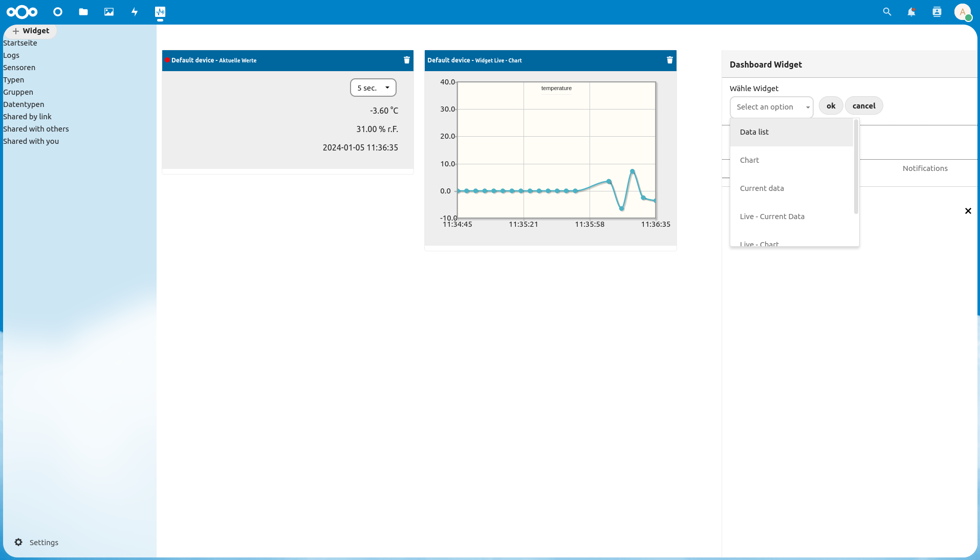
Task: Choose Data list option
Action: [792, 132]
